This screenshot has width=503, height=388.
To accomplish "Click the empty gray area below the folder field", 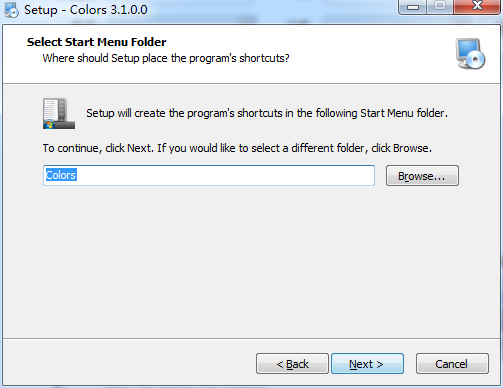I will point(251,262).
